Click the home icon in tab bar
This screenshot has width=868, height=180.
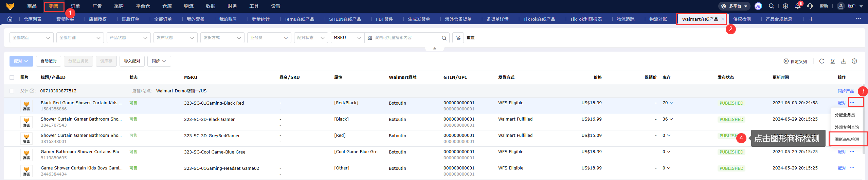pyautogui.click(x=10, y=19)
